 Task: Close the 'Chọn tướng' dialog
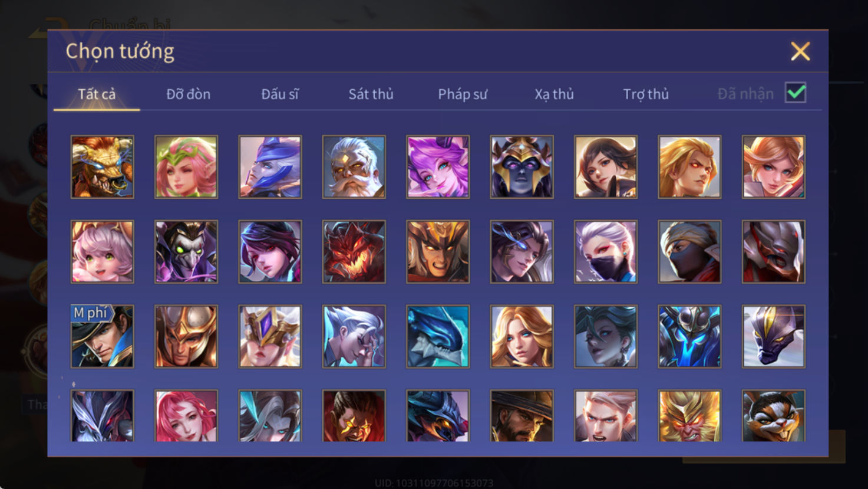pos(800,51)
